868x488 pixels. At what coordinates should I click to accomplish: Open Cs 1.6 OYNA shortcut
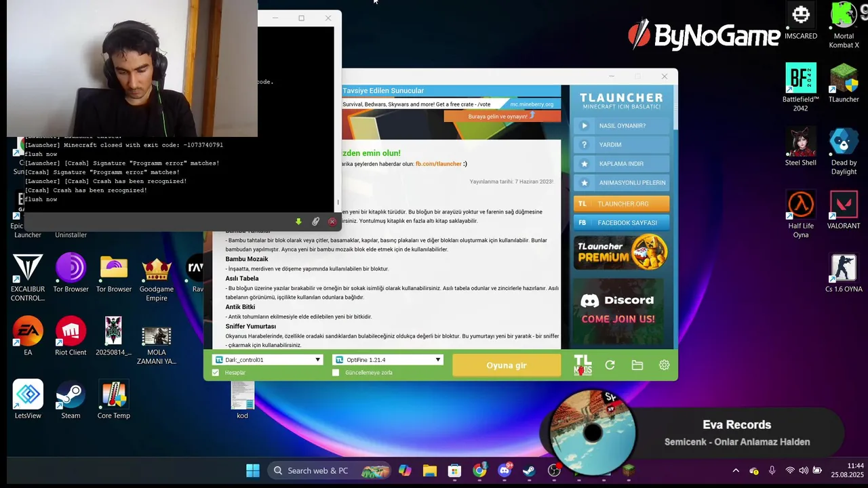point(844,273)
